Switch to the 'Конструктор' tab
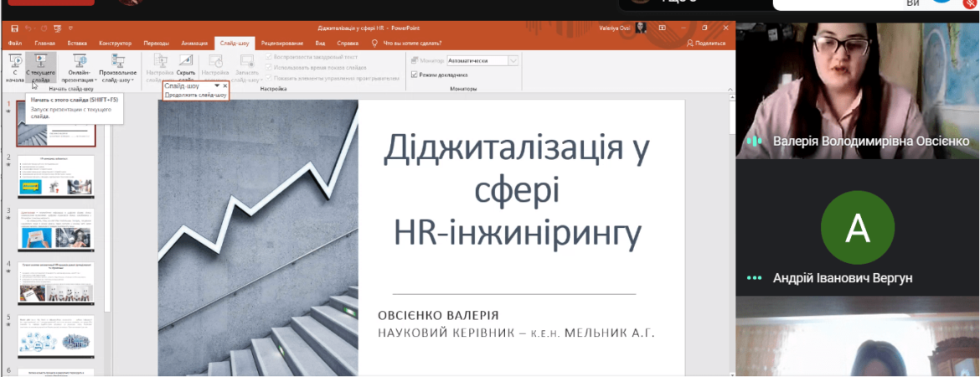This screenshot has height=377, width=980. (115, 43)
